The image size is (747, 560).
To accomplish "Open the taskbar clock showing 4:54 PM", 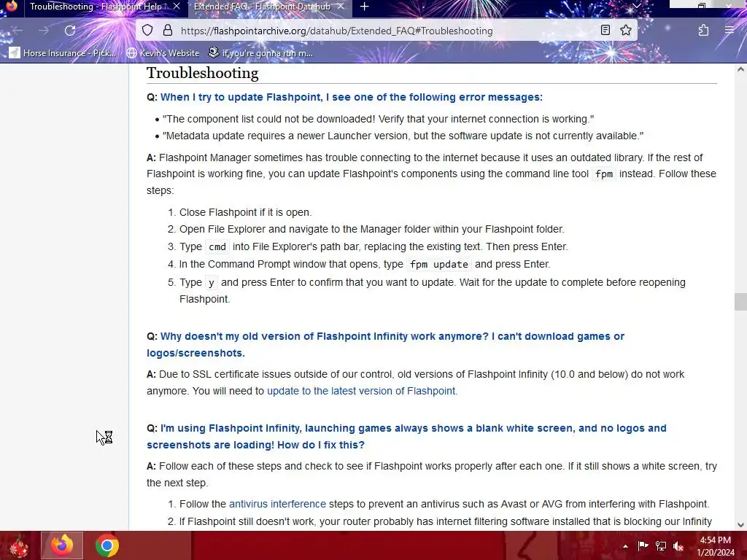I will 716,546.
